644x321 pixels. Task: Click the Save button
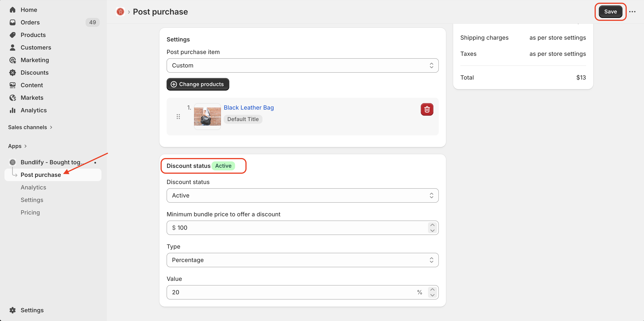pyautogui.click(x=610, y=12)
